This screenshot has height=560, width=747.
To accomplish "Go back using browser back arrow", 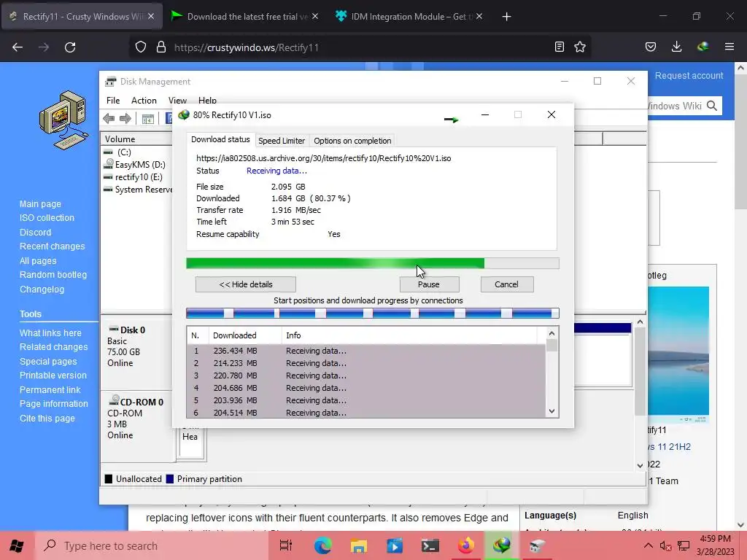I will point(18,47).
